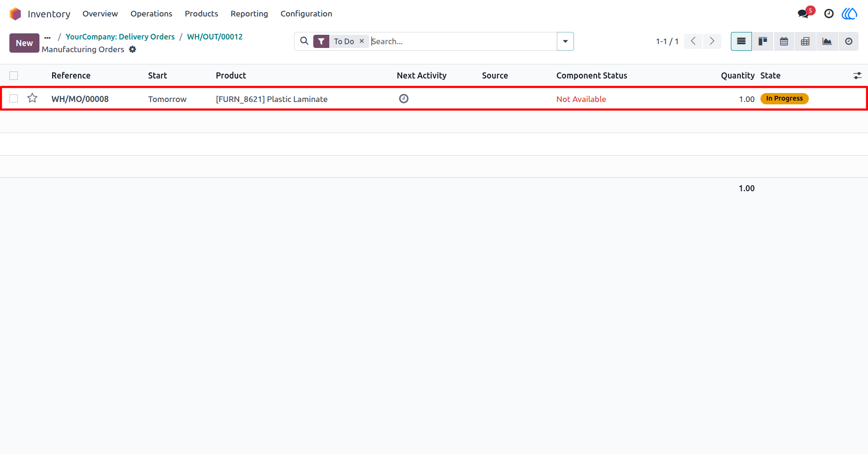This screenshot has width=868, height=454.
Task: Open the Configuration menu
Action: tap(306, 14)
